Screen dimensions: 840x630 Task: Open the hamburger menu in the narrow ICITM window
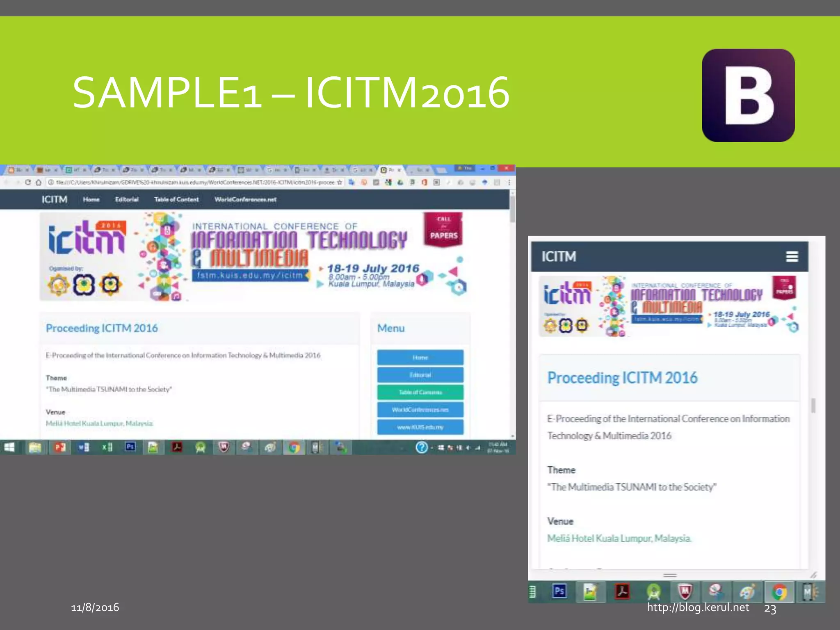click(x=792, y=257)
